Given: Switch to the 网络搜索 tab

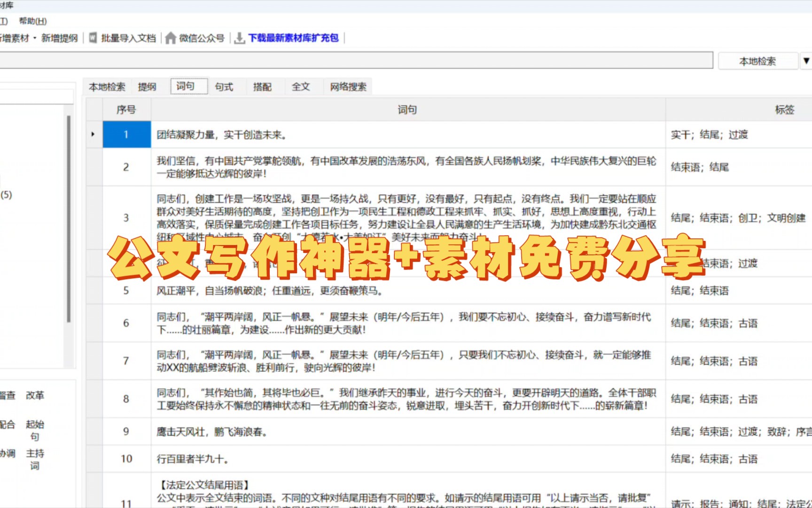Looking at the screenshot, I should coord(348,87).
